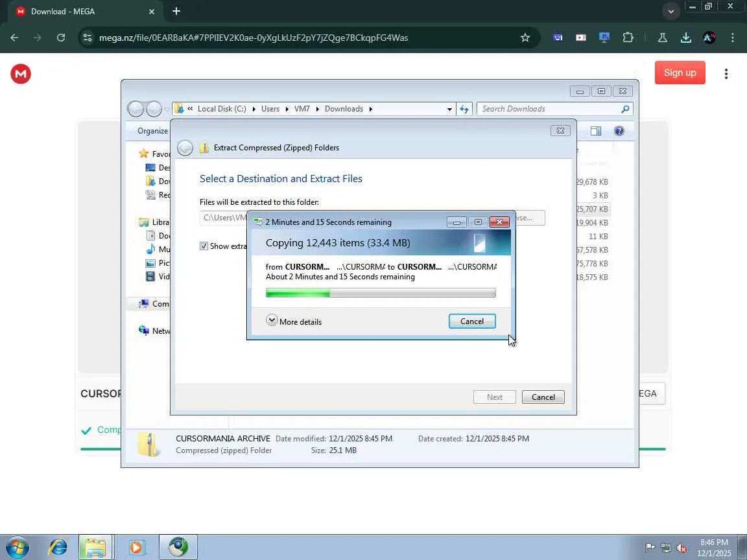Expand arrow after Downloads breadcrumb
This screenshot has height=560, width=747.
click(x=371, y=109)
